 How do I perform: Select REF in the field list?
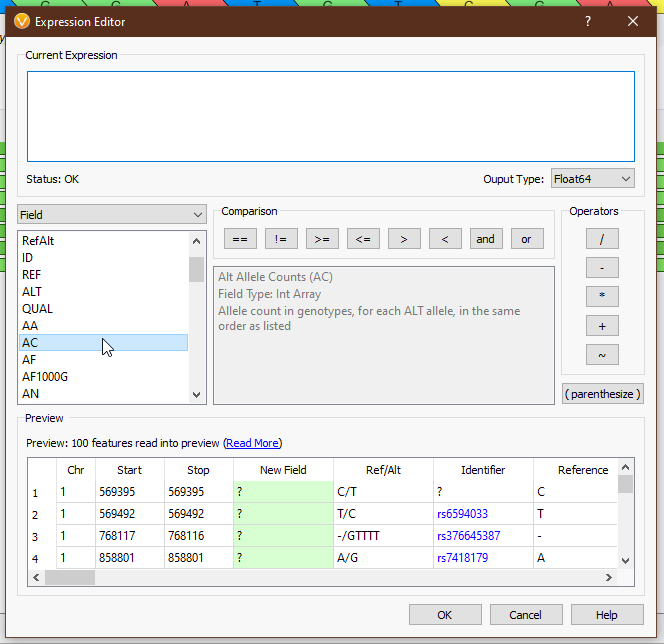click(103, 274)
